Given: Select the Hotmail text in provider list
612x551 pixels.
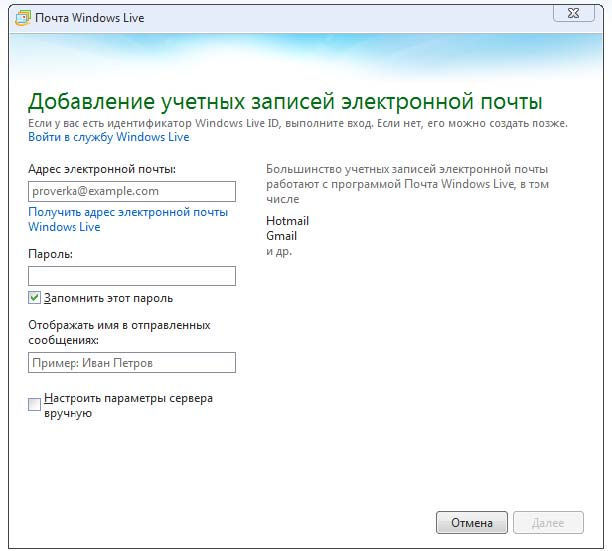Looking at the screenshot, I should [287, 221].
